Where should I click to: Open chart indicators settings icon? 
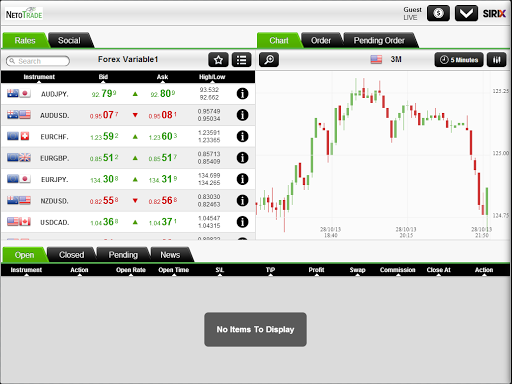(496, 60)
